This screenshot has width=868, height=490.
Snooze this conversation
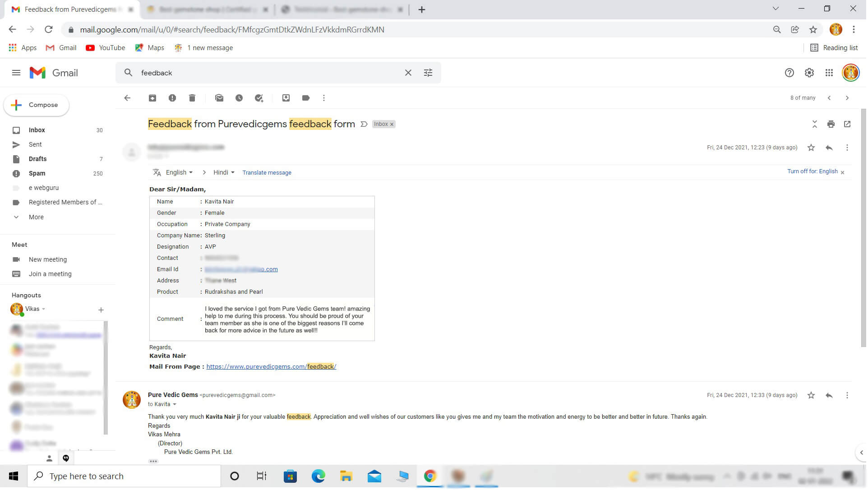click(x=239, y=98)
